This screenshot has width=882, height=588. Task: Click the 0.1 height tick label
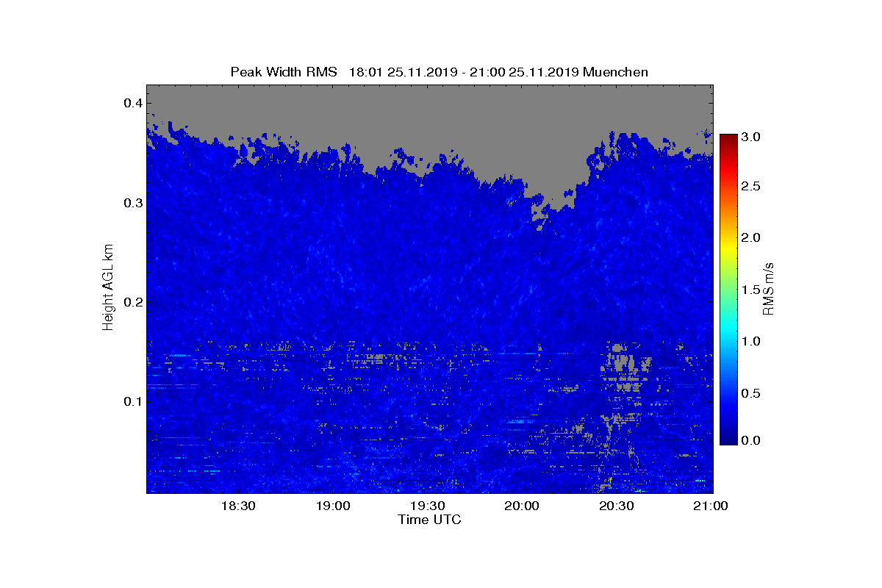132,401
